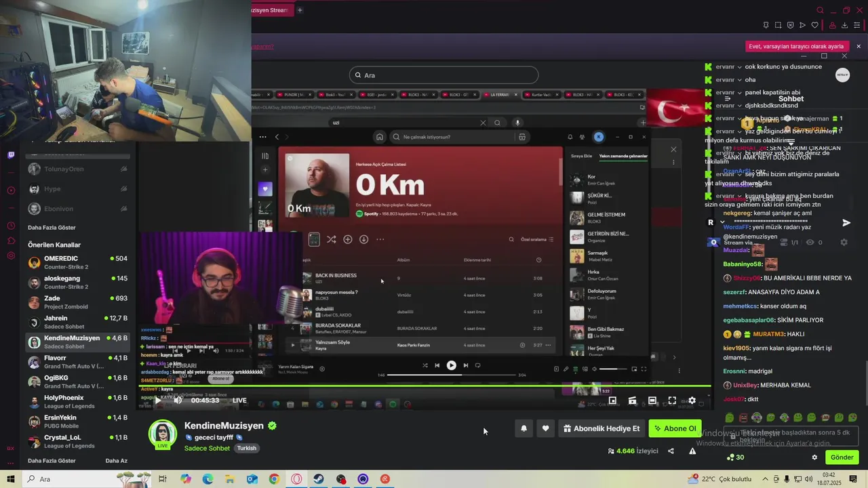Viewport: 868px width, 488px height.
Task: Add the 0 Km playlist to library
Action: coord(347,239)
